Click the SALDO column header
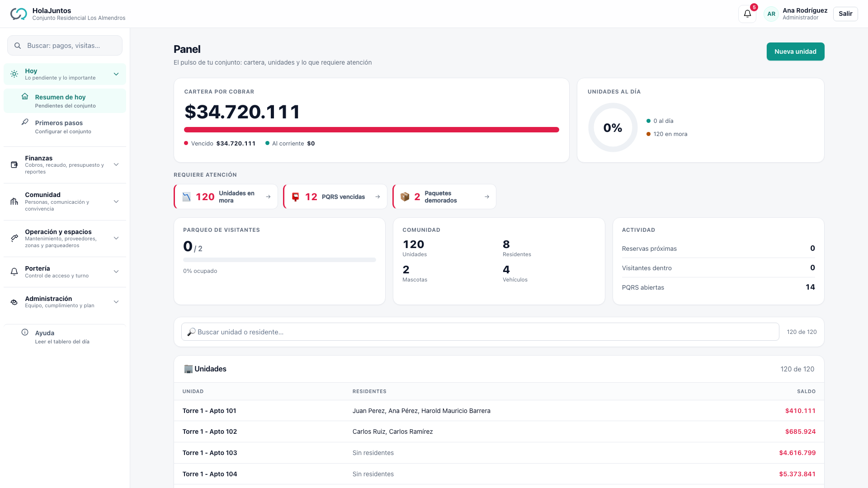Viewport: 868px width, 488px height. [x=806, y=391]
